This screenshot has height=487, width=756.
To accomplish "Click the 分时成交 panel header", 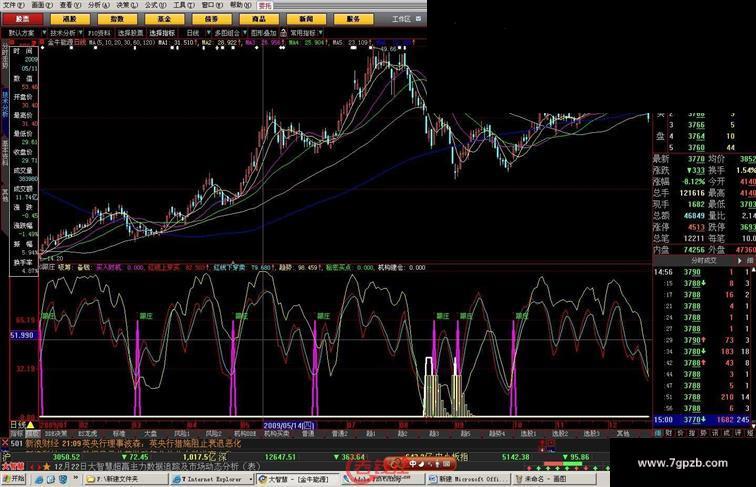I will click(704, 260).
